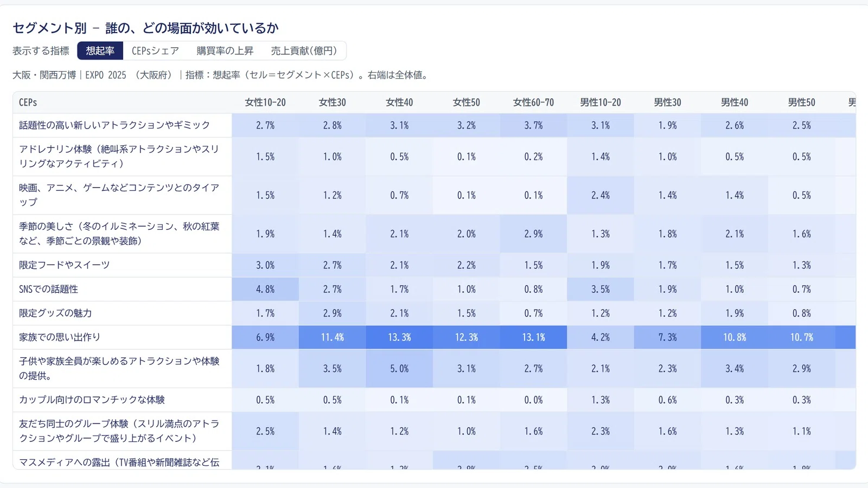Click the 12.3% cell under 女性50
This screenshot has height=488, width=868.
[467, 337]
